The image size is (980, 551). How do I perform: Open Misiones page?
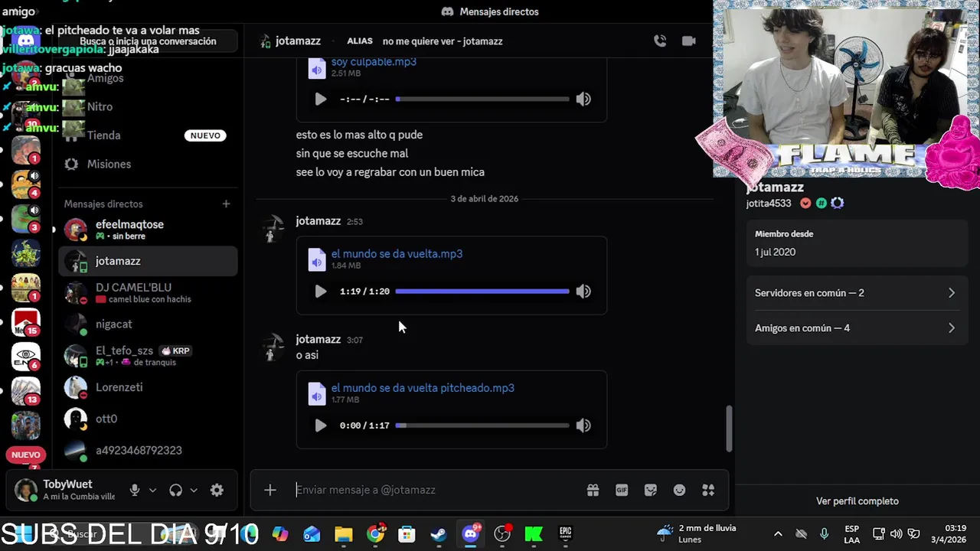click(148, 164)
